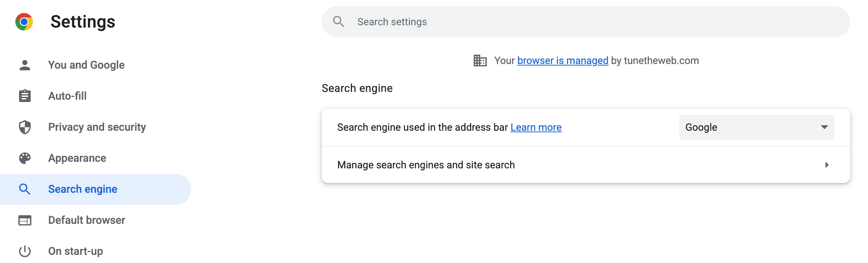This screenshot has height=263, width=868.
Task: Focus the Search settings field
Action: [583, 22]
